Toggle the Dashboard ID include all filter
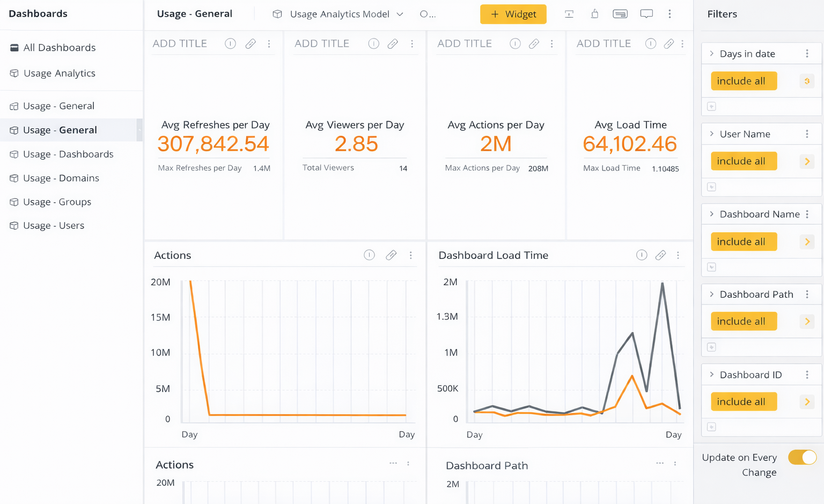The height and width of the screenshot is (504, 824). click(744, 402)
